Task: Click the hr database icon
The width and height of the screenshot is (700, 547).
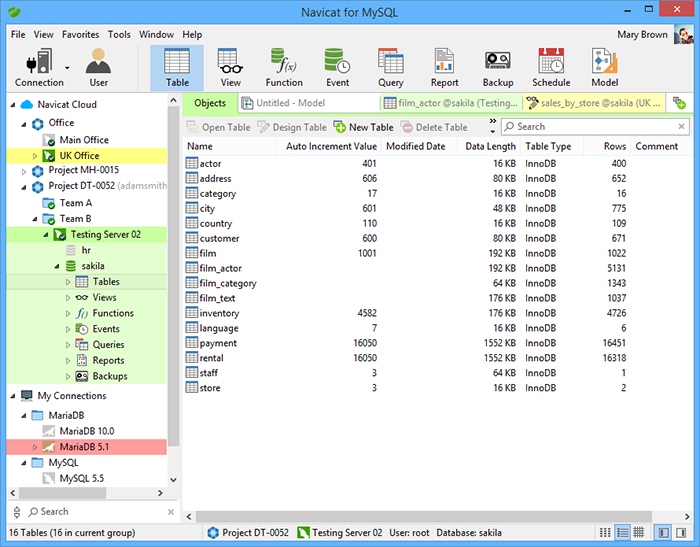Action: [71, 250]
